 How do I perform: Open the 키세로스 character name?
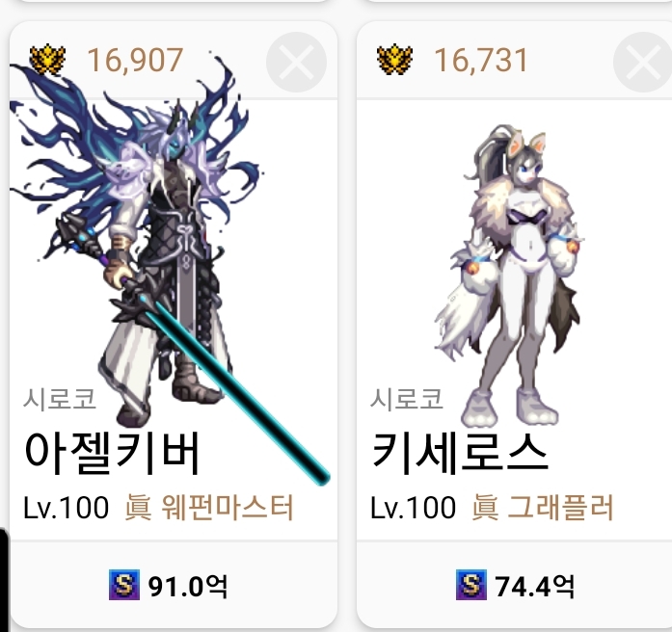459,453
